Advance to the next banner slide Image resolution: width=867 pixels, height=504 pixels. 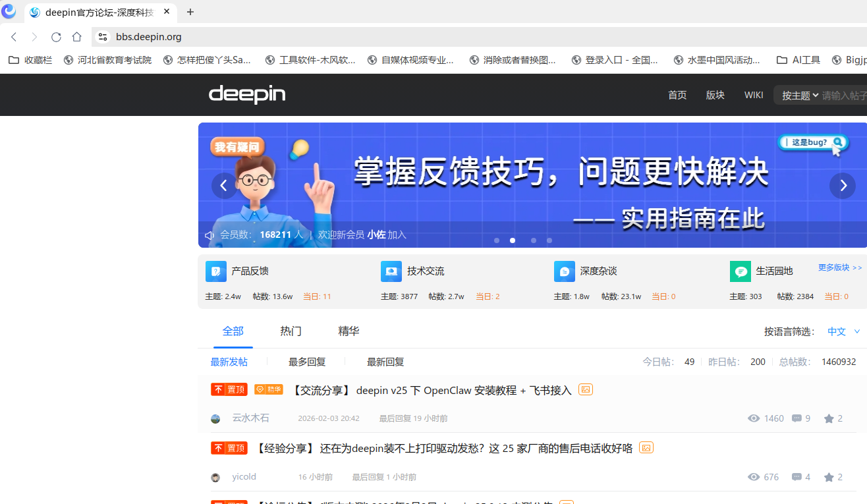point(843,186)
